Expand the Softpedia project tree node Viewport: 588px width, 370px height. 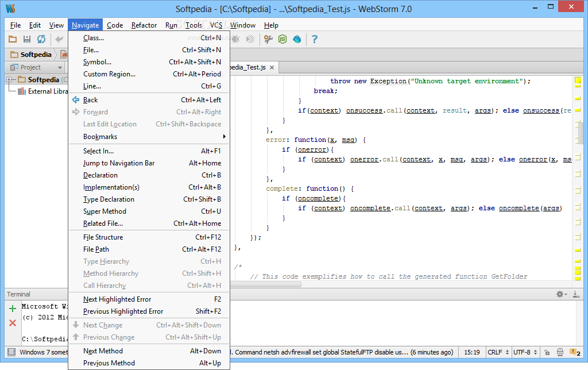click(9, 79)
